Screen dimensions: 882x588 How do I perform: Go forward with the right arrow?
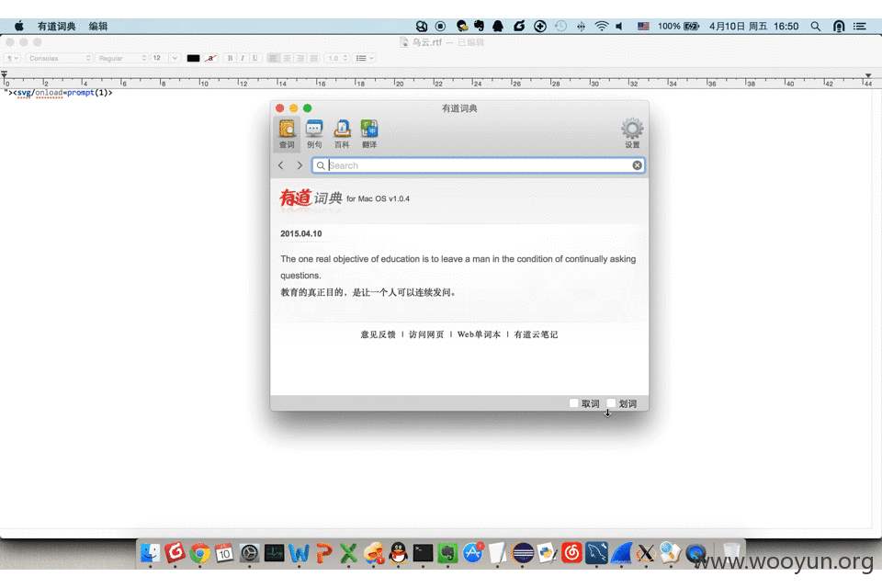click(300, 164)
